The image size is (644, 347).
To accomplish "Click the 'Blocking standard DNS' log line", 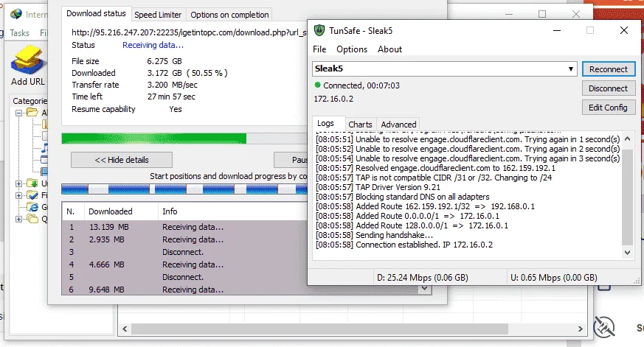I will (403, 197).
